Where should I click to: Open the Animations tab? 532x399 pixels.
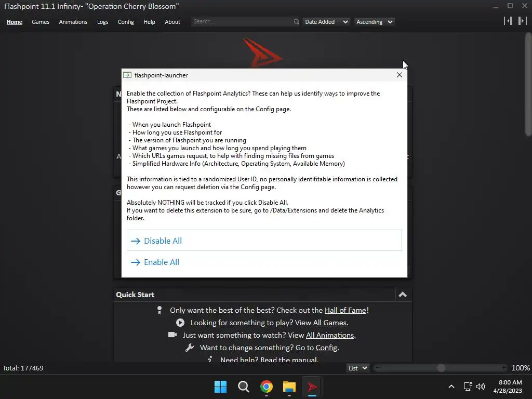(73, 22)
